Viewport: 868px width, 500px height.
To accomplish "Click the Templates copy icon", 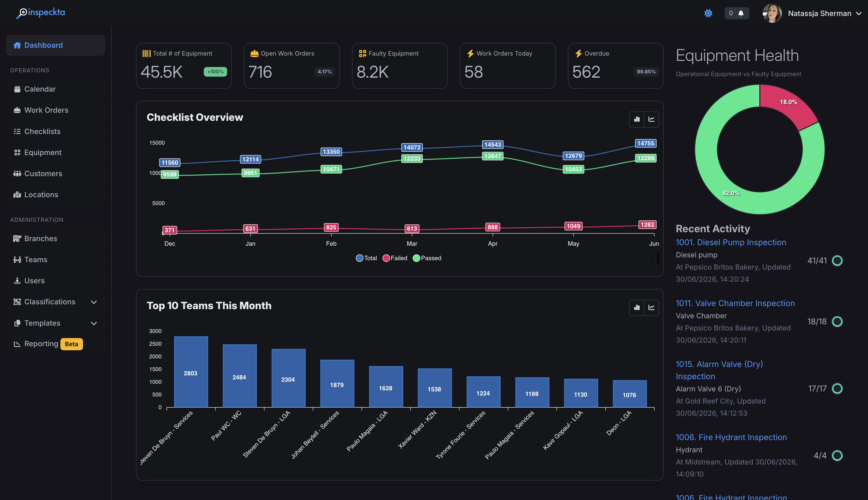I will [17, 323].
